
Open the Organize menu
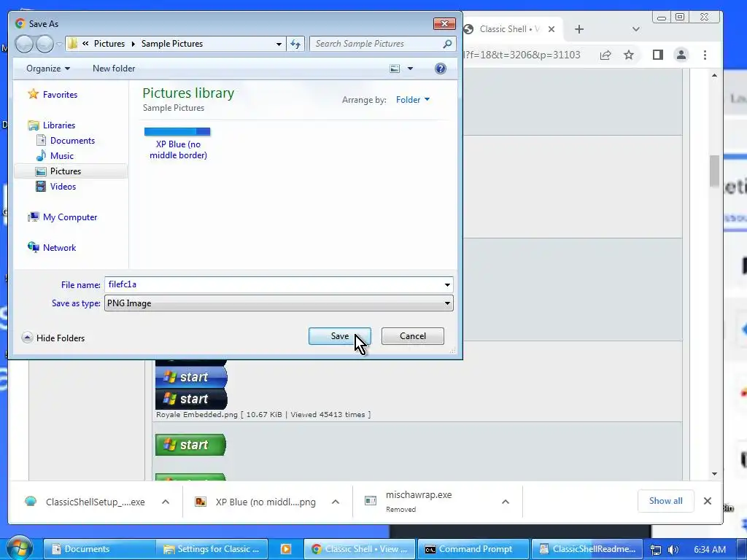(48, 69)
